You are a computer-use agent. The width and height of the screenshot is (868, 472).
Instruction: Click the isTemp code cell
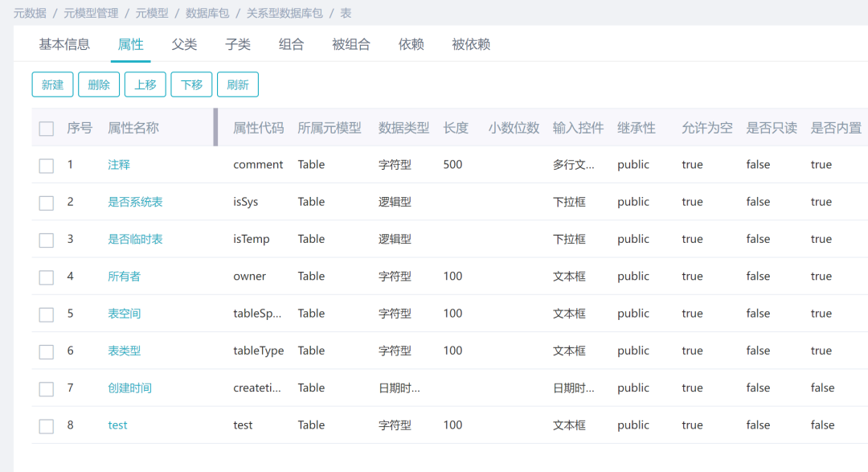[252, 239]
